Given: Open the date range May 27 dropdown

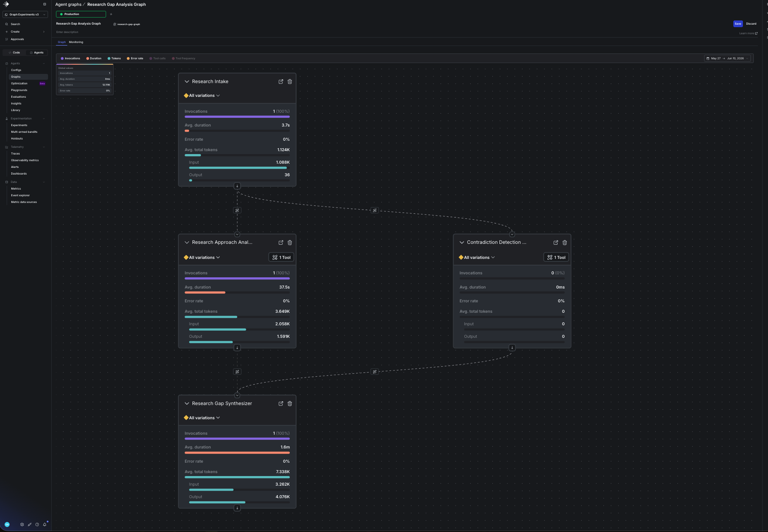Looking at the screenshot, I should (728, 58).
